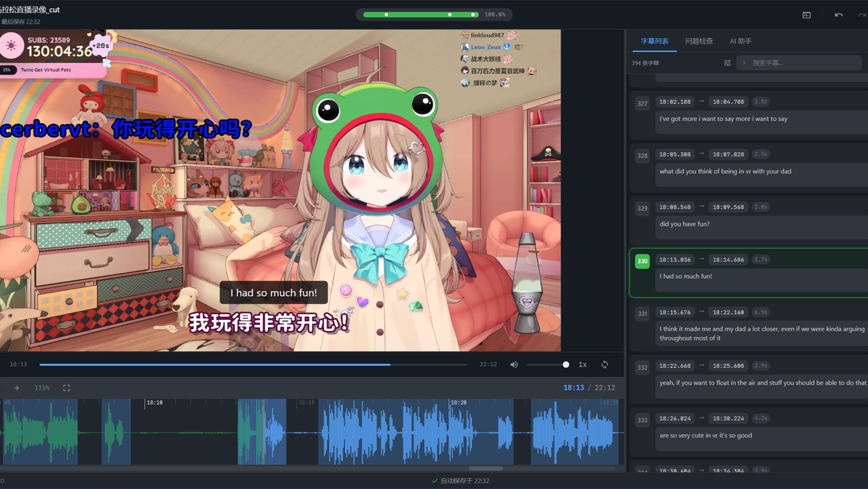Image resolution: width=868 pixels, height=489 pixels.
Task: Click the "最后保存 22:32" label under the title
Action: click(x=20, y=22)
